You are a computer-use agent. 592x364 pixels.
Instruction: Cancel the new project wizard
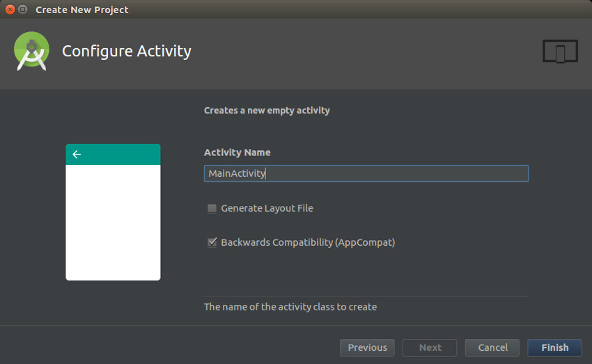point(492,347)
